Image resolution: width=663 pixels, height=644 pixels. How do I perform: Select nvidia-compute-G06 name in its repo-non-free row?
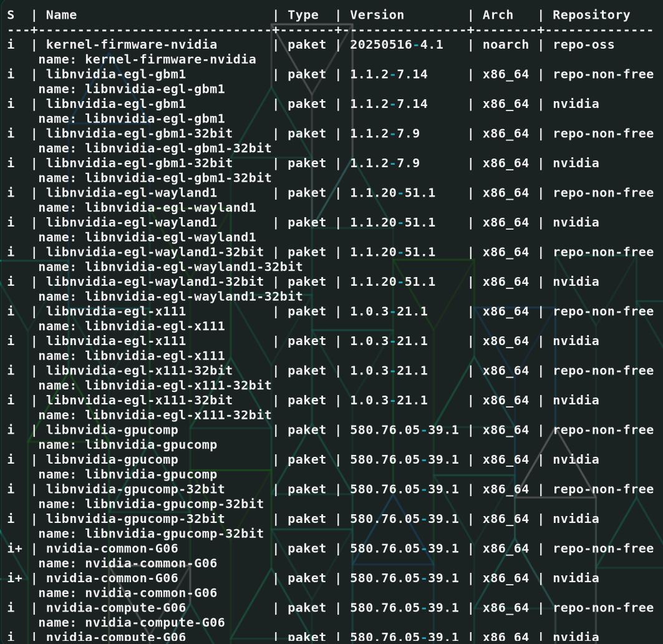(116, 608)
